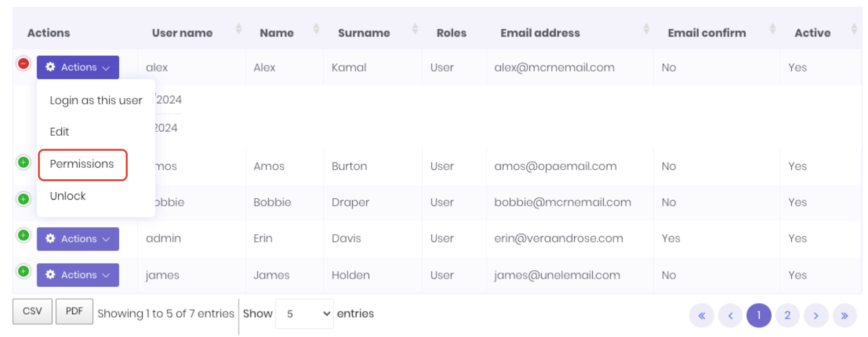Sort table by User name column
The image size is (868, 337).
[x=182, y=33]
